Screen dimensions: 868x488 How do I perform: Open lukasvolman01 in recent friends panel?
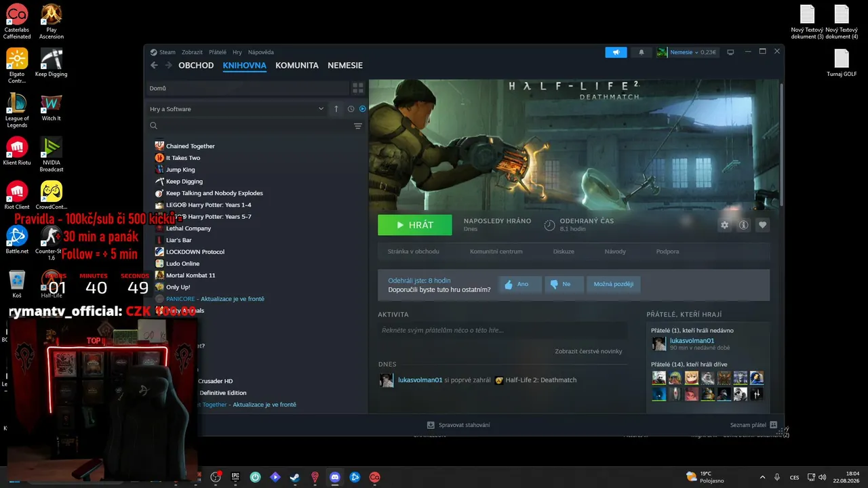692,341
